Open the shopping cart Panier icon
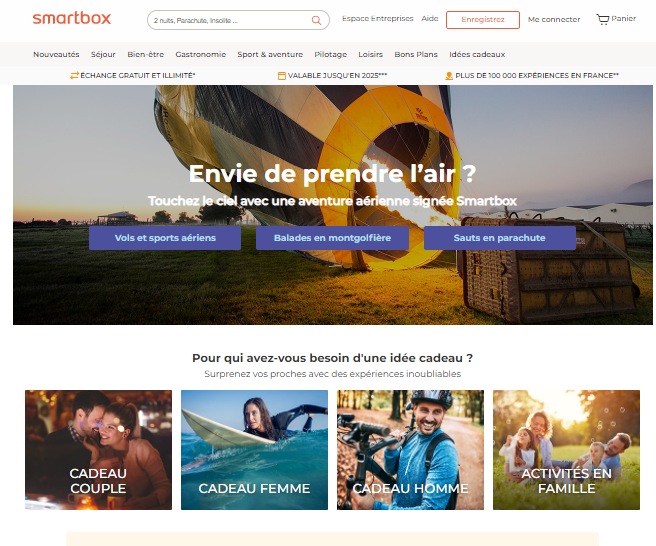 pos(602,19)
